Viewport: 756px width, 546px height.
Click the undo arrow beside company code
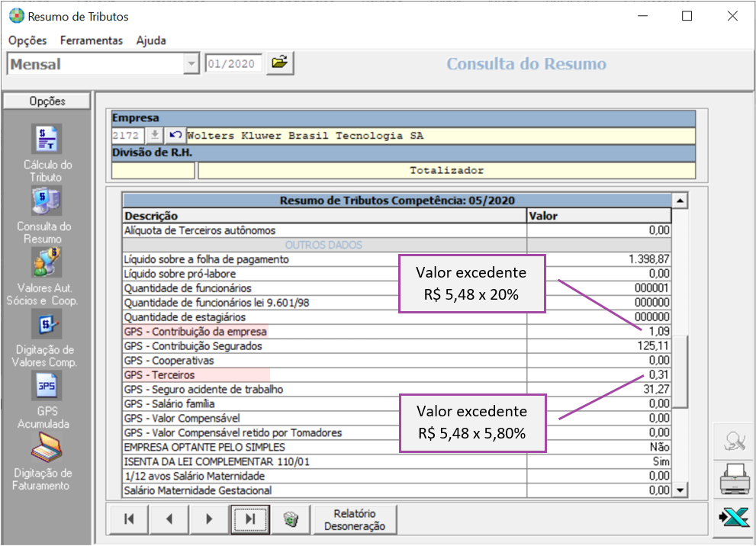175,136
